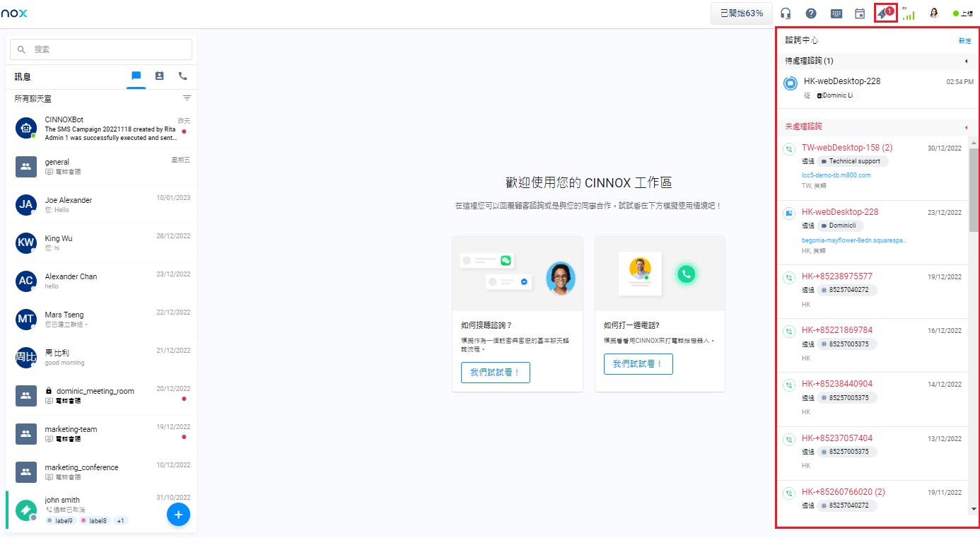Click the call icon beside HK-+85221869784
This screenshot has width=980, height=538.
pos(789,331)
